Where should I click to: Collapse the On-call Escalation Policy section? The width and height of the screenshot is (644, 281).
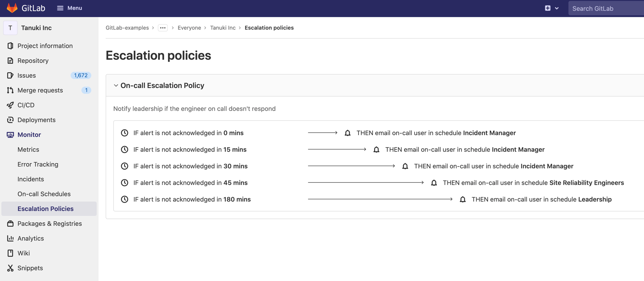[x=116, y=86]
